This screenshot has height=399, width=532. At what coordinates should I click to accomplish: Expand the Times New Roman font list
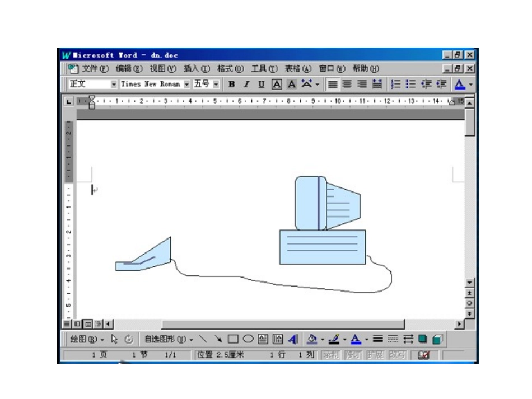[x=187, y=84]
